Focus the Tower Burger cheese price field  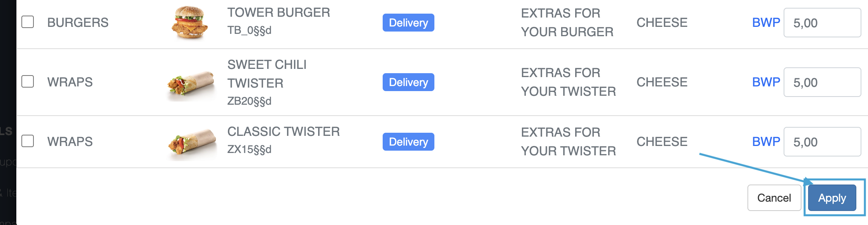[822, 23]
